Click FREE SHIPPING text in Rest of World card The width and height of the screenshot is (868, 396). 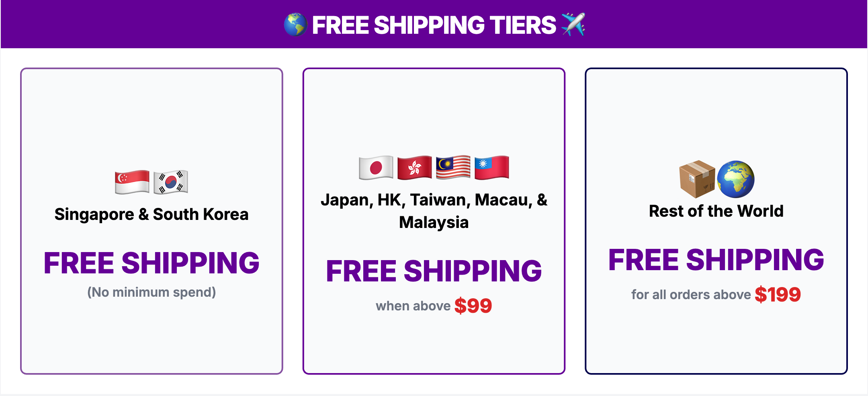point(716,260)
